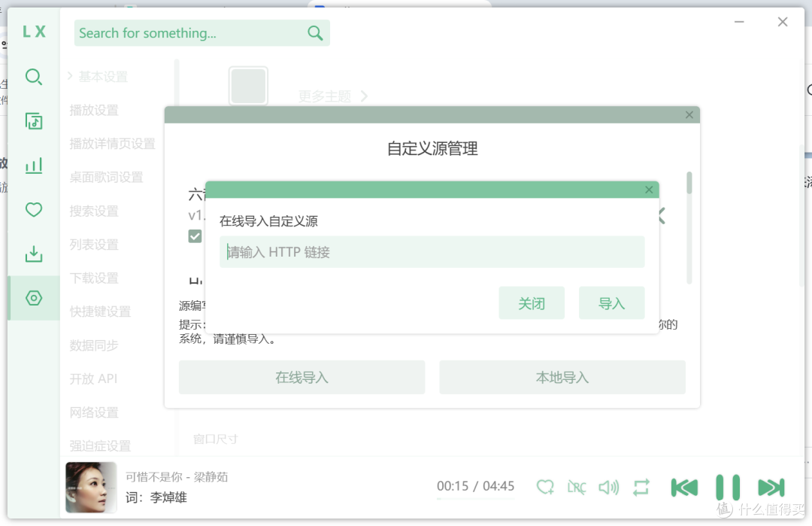Open the song list library icon
Viewport: 812px width, 526px height.
point(34,121)
